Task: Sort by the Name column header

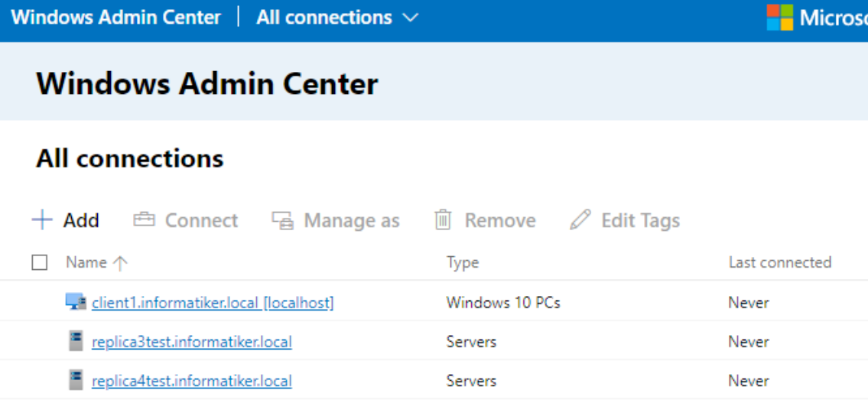Action: [x=86, y=262]
